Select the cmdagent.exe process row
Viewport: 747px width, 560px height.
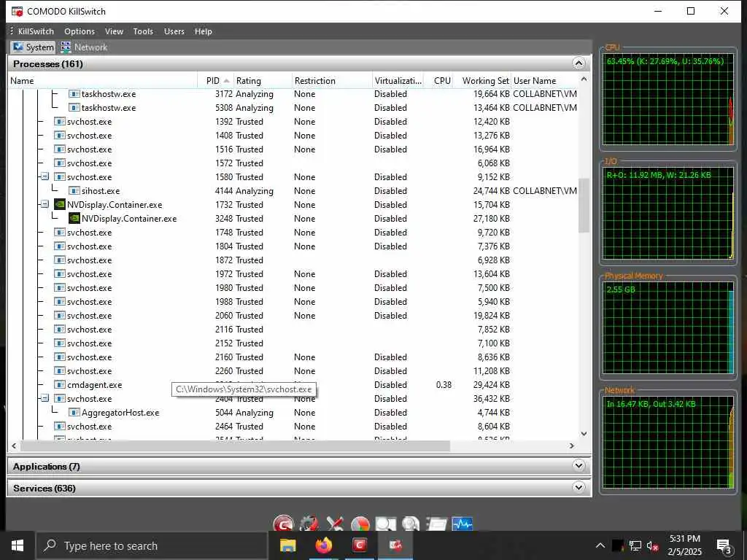293,385
